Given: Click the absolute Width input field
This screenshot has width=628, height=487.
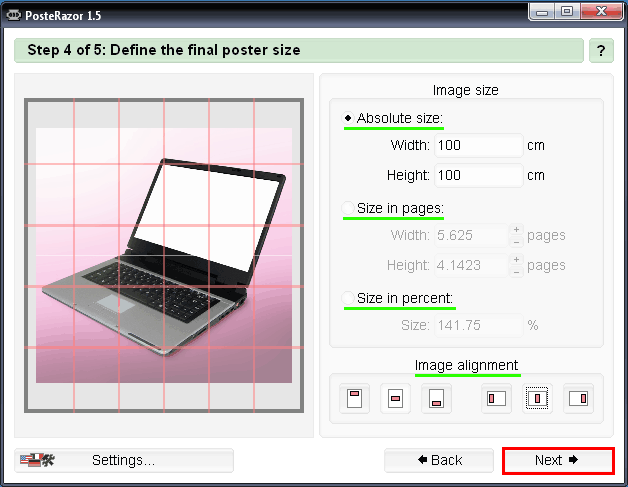Looking at the screenshot, I should pos(479,145).
